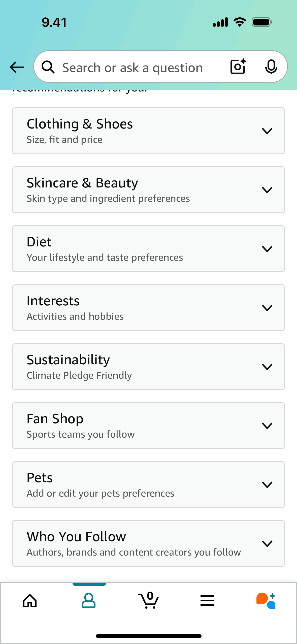Select the profile account tab

89,601
